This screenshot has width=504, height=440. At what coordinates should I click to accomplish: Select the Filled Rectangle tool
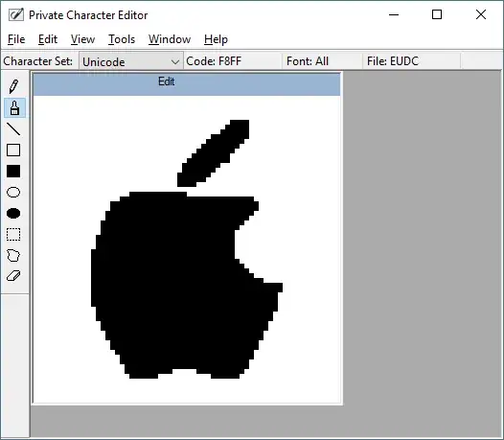(13, 171)
